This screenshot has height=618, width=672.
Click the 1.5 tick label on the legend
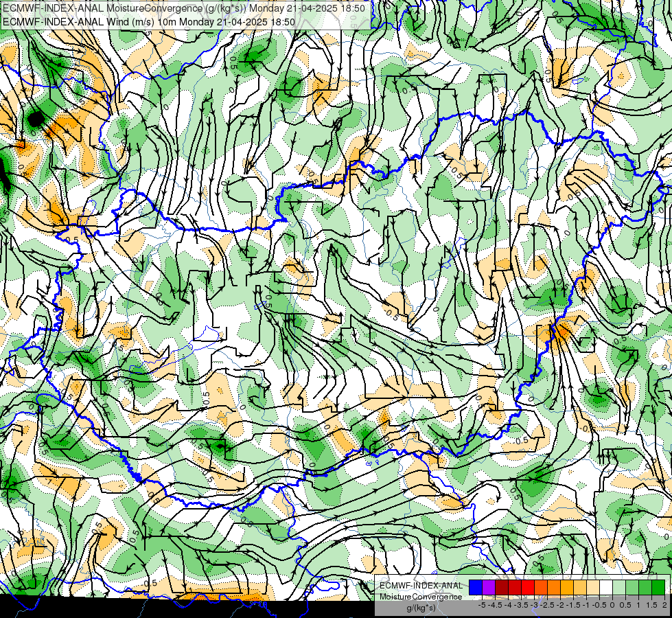point(652,605)
